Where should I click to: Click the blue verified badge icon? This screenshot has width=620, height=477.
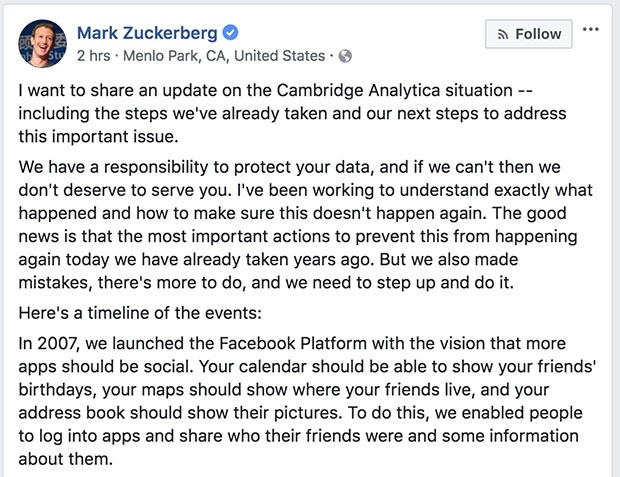click(x=230, y=32)
